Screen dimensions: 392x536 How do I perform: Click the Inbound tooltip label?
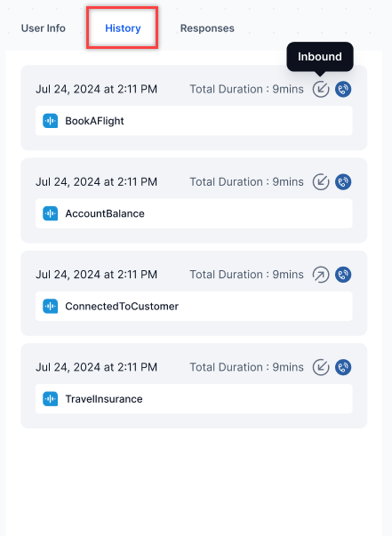[320, 57]
